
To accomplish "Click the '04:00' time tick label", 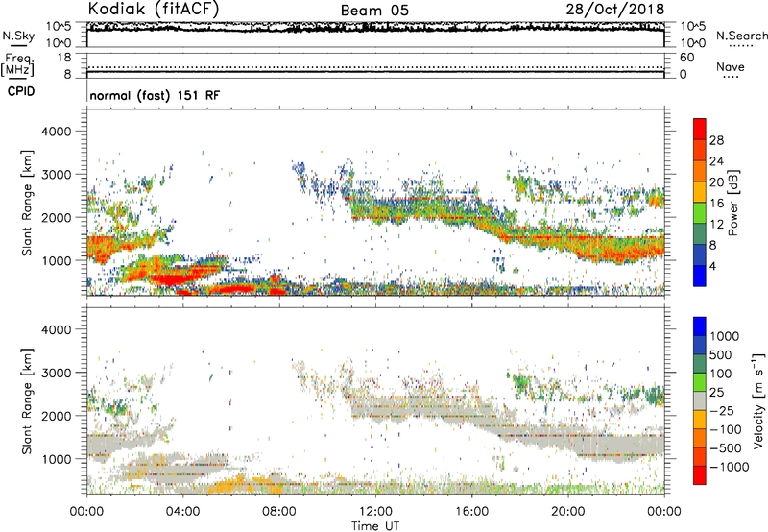I will point(182,512).
